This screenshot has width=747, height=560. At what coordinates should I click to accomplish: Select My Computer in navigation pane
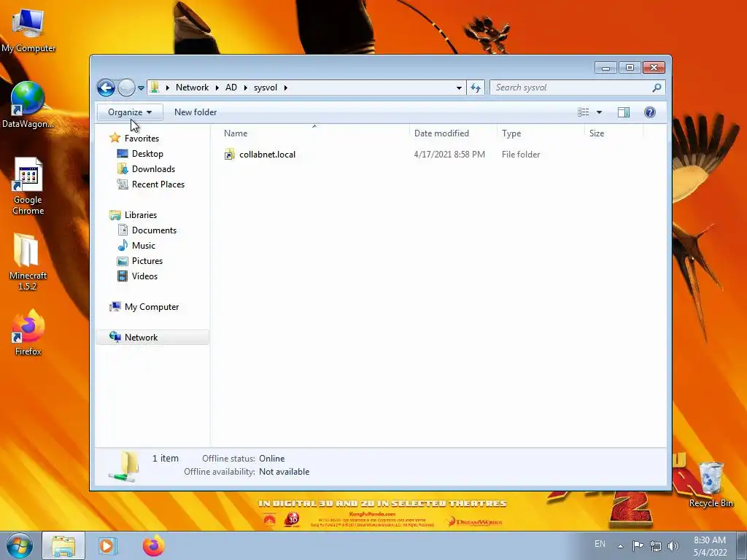[x=152, y=307]
